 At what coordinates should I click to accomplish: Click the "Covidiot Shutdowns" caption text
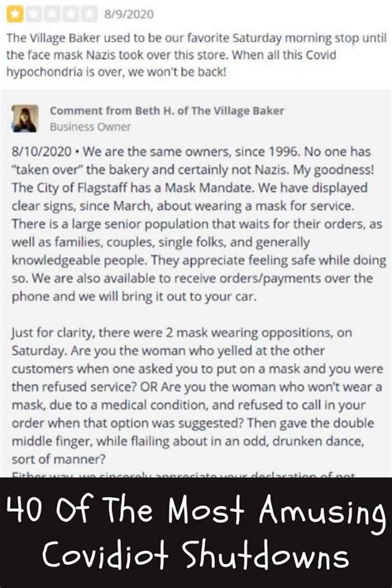tap(195, 554)
